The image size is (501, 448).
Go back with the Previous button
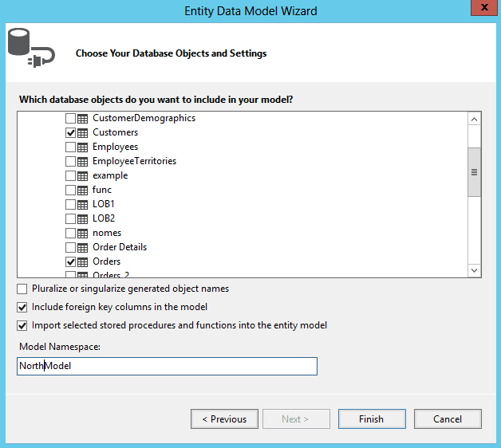pyautogui.click(x=224, y=419)
